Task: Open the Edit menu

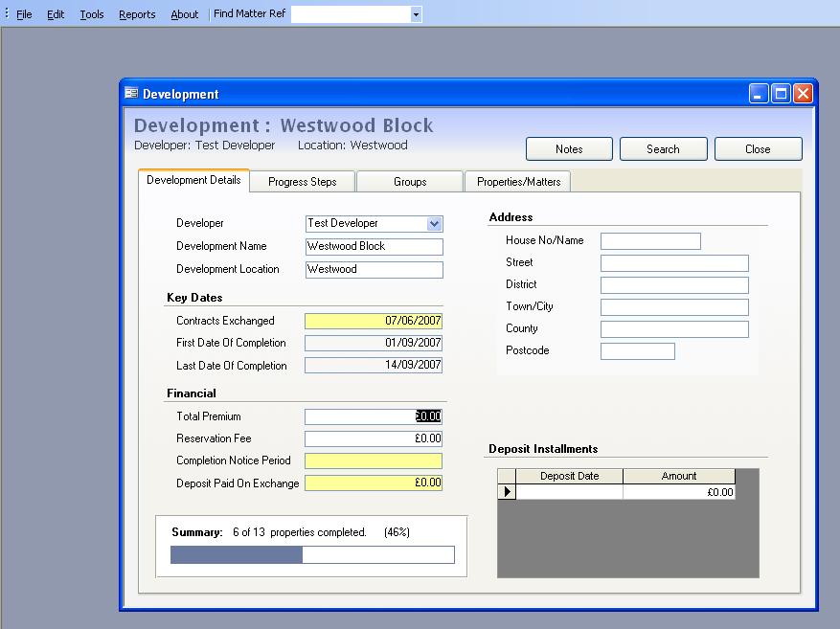Action: click(x=56, y=13)
